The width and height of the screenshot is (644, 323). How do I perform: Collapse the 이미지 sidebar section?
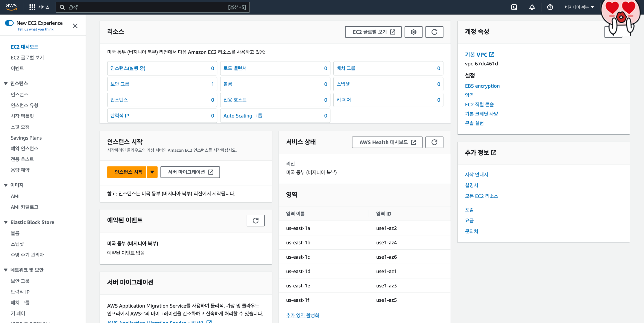[x=6, y=185]
